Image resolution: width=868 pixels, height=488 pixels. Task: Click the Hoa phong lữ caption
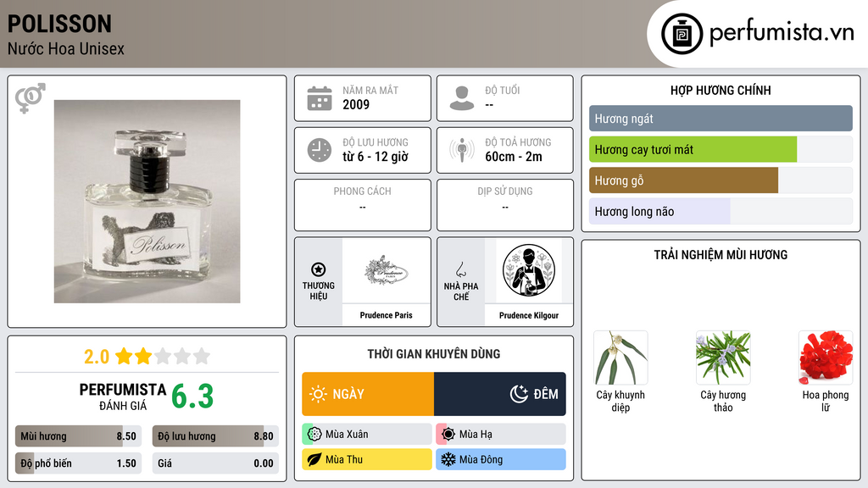826,401
